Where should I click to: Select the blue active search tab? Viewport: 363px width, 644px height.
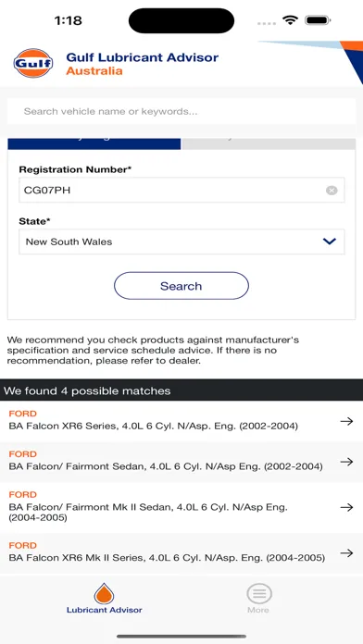[x=94, y=143]
